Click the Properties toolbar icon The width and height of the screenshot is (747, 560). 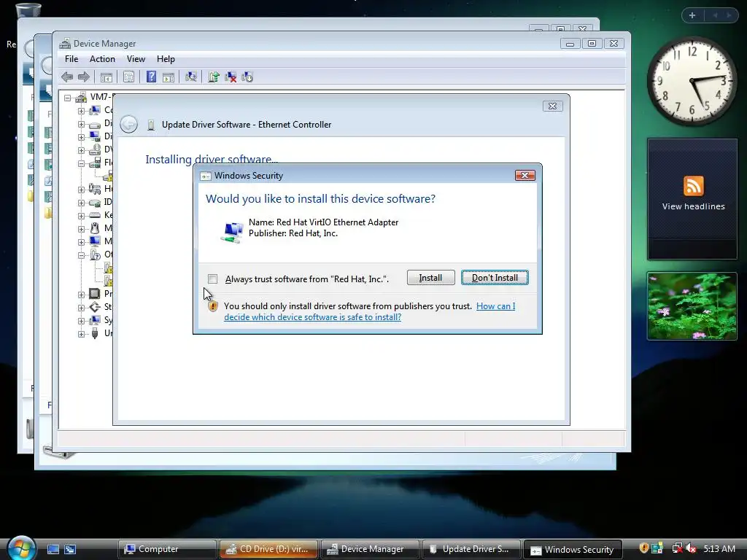coord(128,77)
